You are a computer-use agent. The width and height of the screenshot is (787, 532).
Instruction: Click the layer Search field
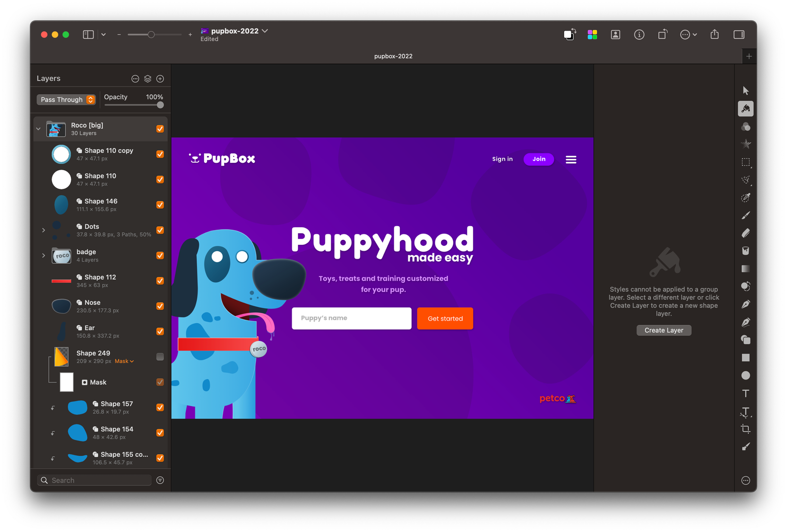click(x=98, y=480)
